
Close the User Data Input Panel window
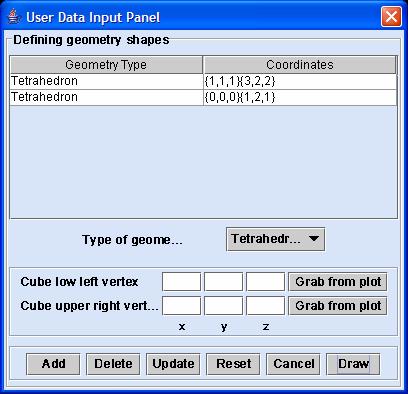click(391, 16)
